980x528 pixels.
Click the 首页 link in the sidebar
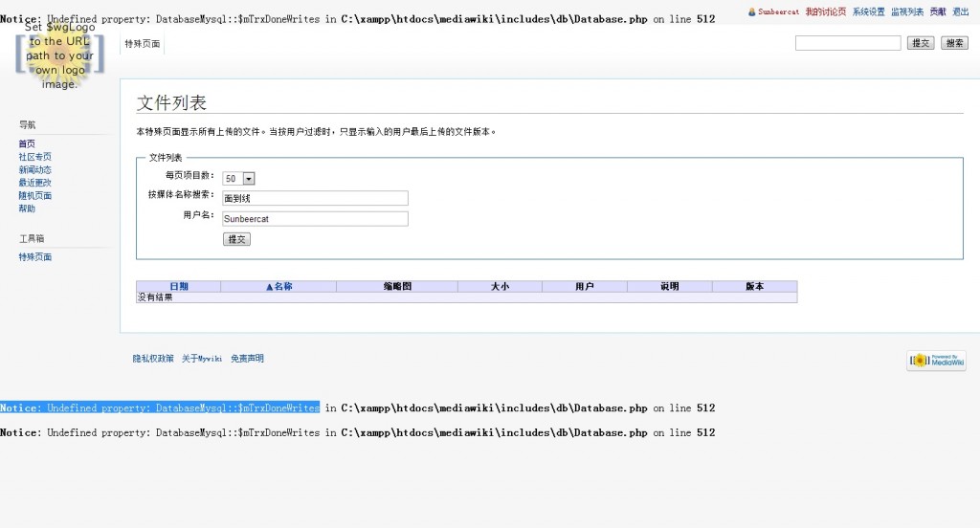(27, 143)
